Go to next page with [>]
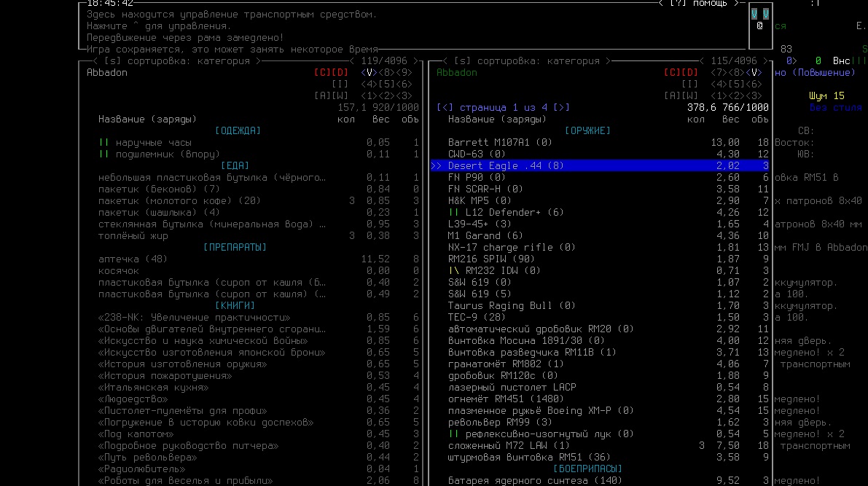 [x=561, y=107]
